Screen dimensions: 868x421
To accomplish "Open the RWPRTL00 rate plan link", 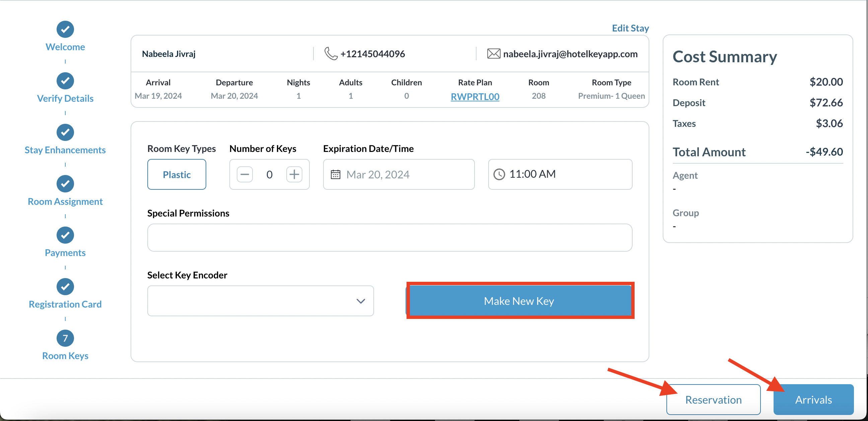I will (x=475, y=97).
